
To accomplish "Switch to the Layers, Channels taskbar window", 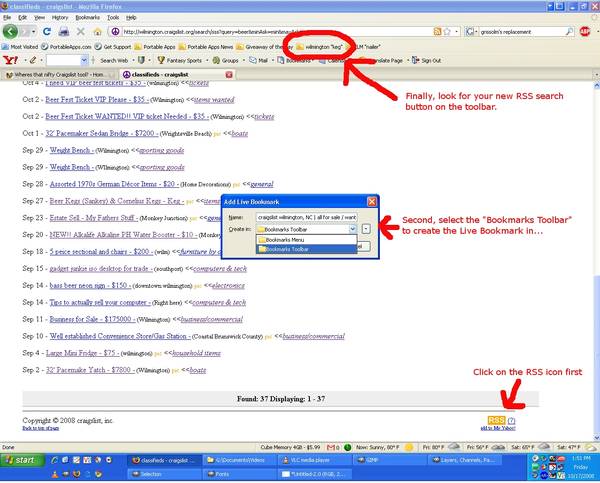I will tap(467, 460).
